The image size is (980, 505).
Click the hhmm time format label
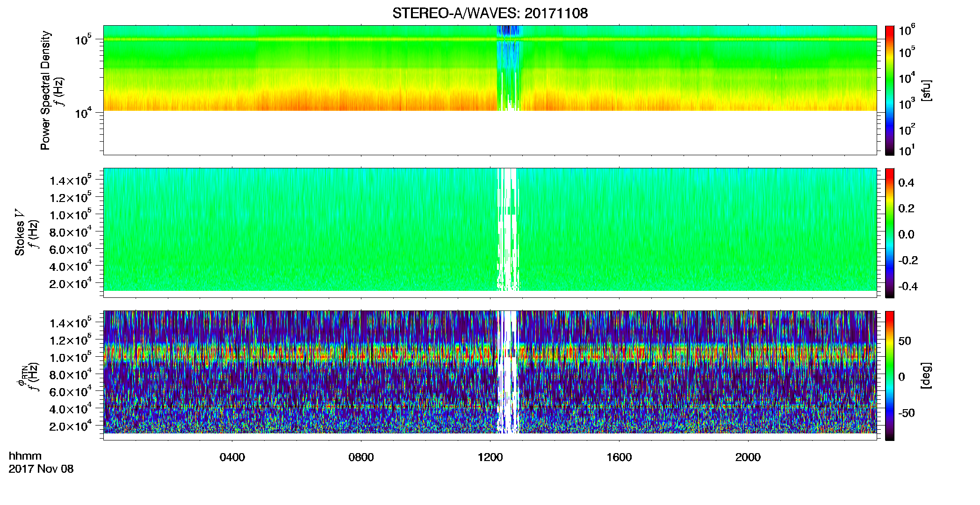tap(25, 456)
